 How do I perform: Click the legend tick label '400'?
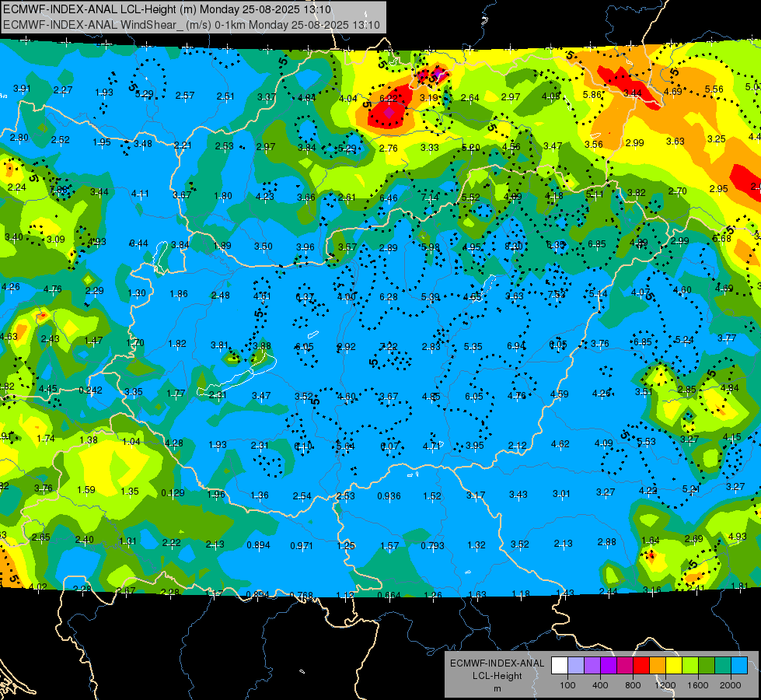pyautogui.click(x=600, y=685)
